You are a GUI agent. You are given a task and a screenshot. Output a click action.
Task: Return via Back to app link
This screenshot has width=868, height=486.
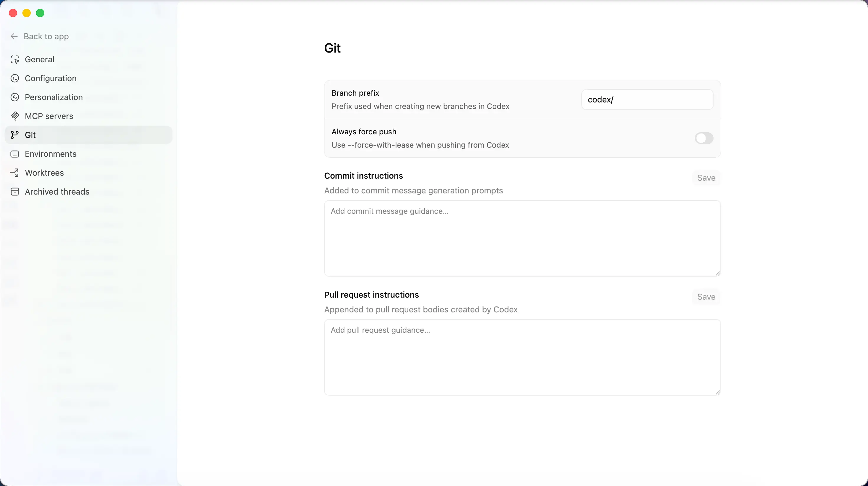[x=46, y=36]
